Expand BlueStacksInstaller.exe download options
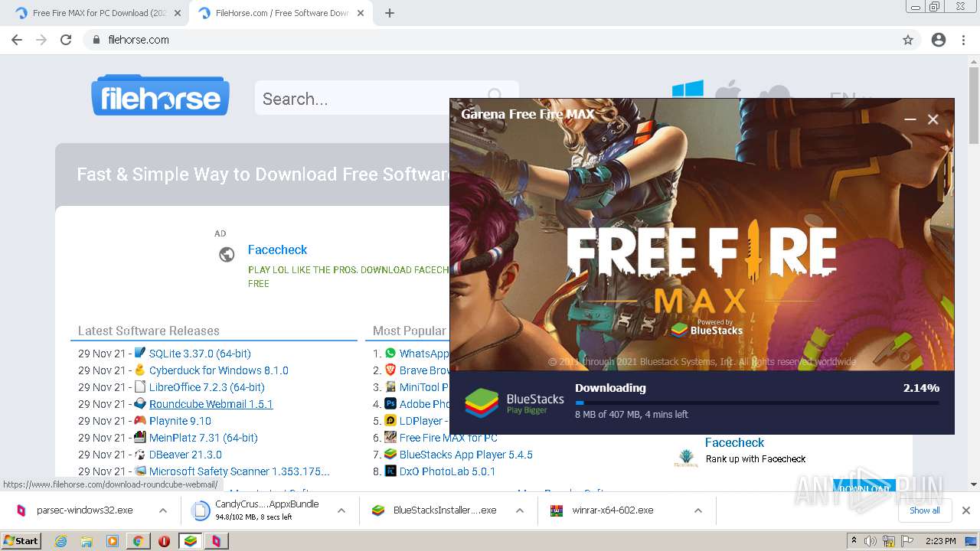This screenshot has width=980, height=551. (x=520, y=510)
